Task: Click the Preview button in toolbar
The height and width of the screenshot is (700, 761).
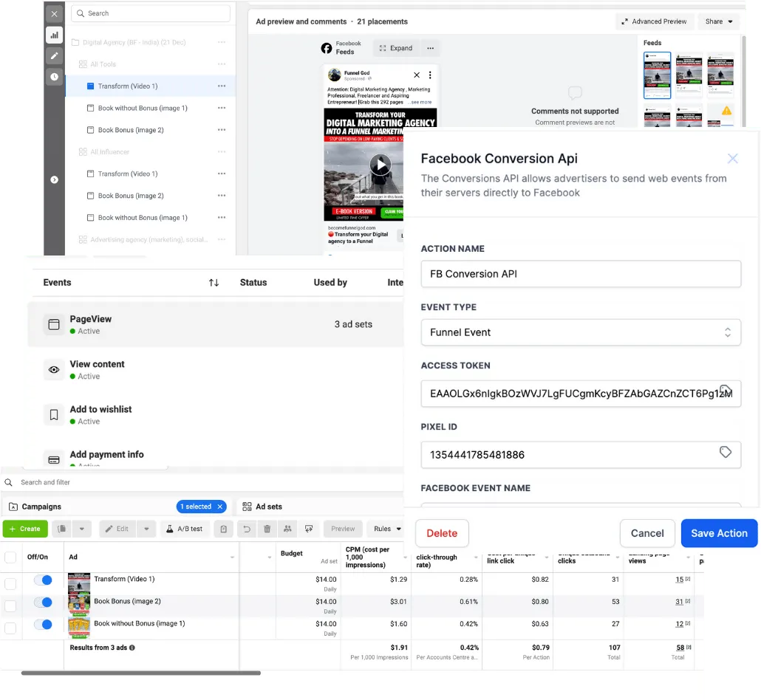Action: (343, 529)
